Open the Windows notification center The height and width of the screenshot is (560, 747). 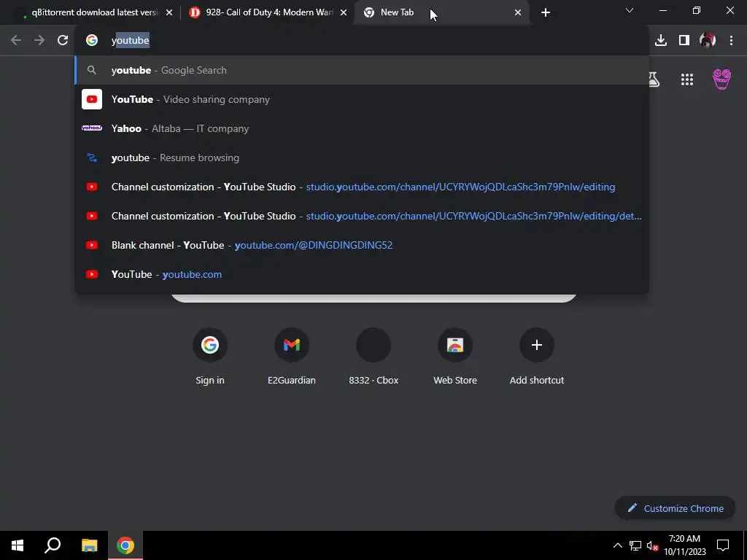[723, 545]
